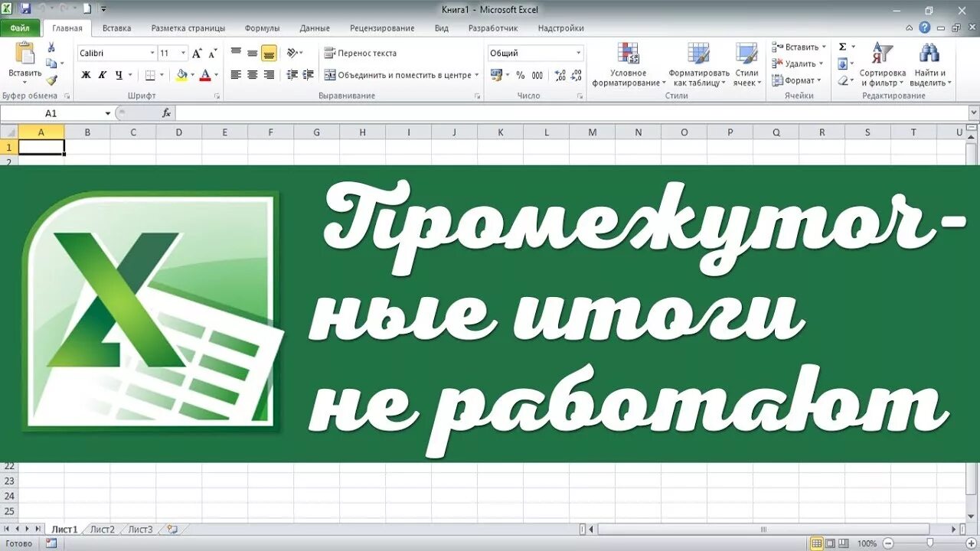Switch to the Вставка ribbon tab

(x=116, y=28)
